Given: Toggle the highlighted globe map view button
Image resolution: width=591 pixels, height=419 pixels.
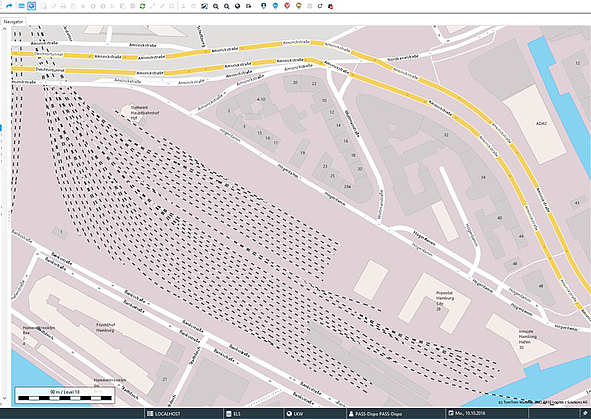Looking at the screenshot, I should tap(32, 6).
